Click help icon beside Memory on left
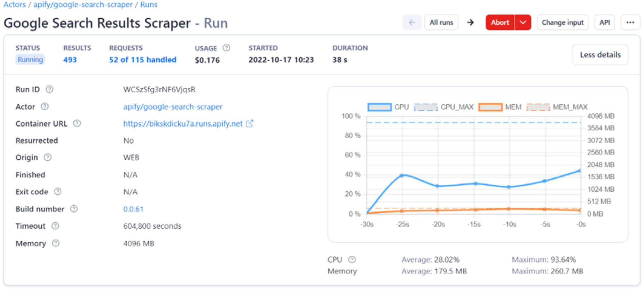Image resolution: width=644 pixels, height=290 pixels. point(56,243)
